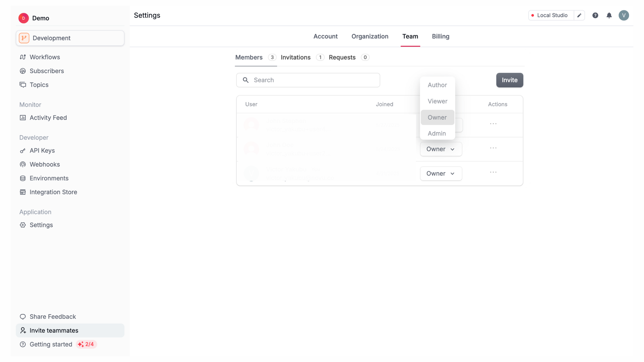Select the Viewer role option
This screenshot has width=644, height=362.
[437, 101]
